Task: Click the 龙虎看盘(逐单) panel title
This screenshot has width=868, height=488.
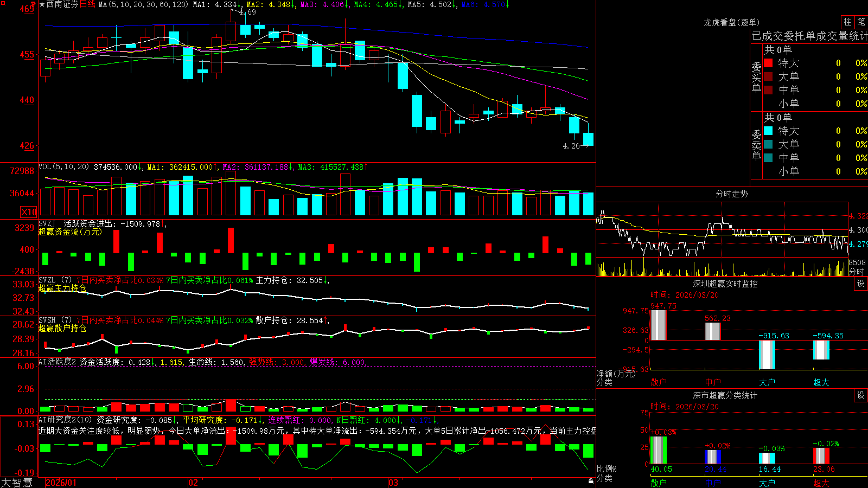Action: coord(731,22)
